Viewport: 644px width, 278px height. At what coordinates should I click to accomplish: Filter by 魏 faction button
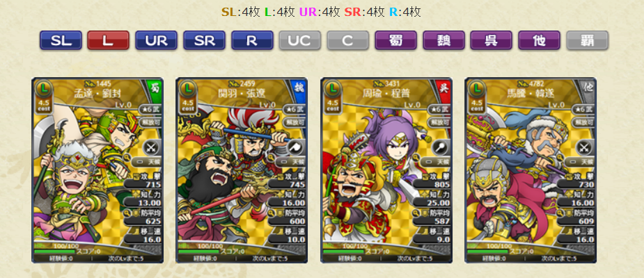click(x=444, y=40)
